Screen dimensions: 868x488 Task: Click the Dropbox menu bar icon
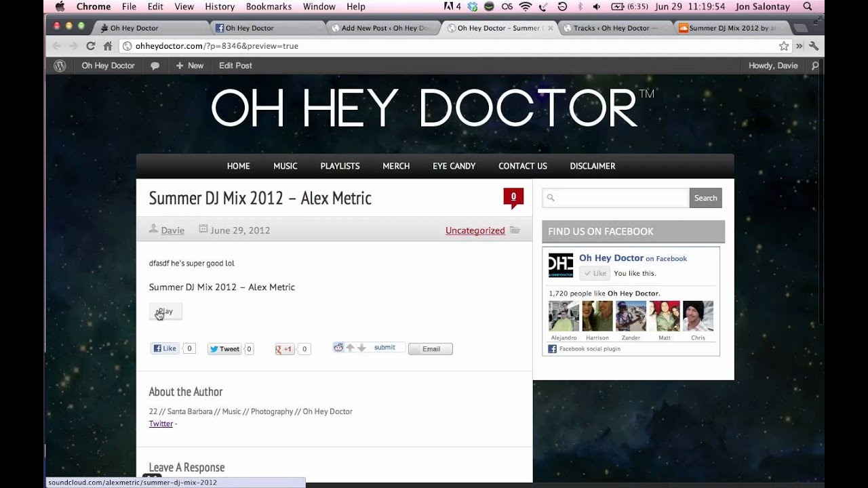tap(472, 6)
